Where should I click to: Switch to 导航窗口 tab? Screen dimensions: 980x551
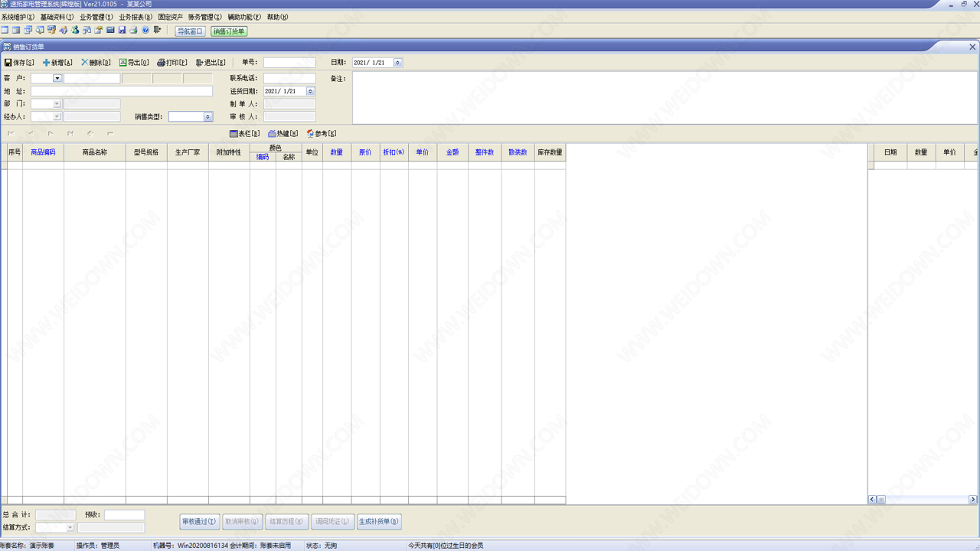pos(191,31)
